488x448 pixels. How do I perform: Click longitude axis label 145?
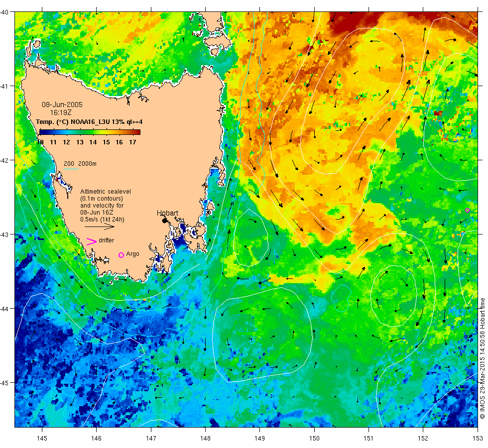[42, 439]
